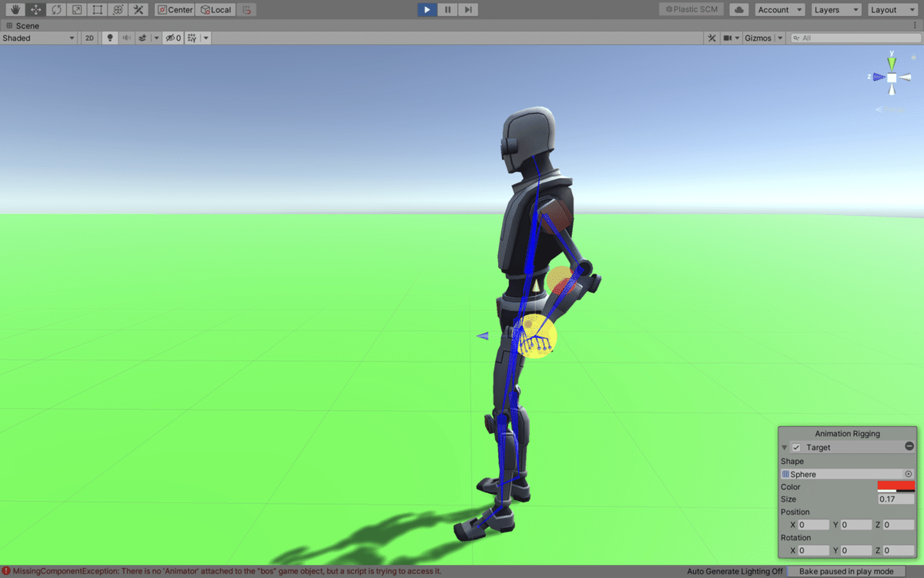This screenshot has width=924, height=578.
Task: Select the Rect Transform tool
Action: point(97,9)
